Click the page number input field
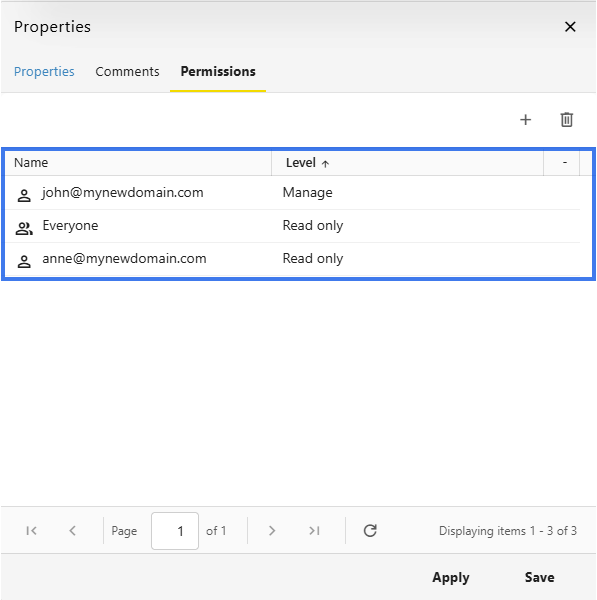 pos(175,531)
